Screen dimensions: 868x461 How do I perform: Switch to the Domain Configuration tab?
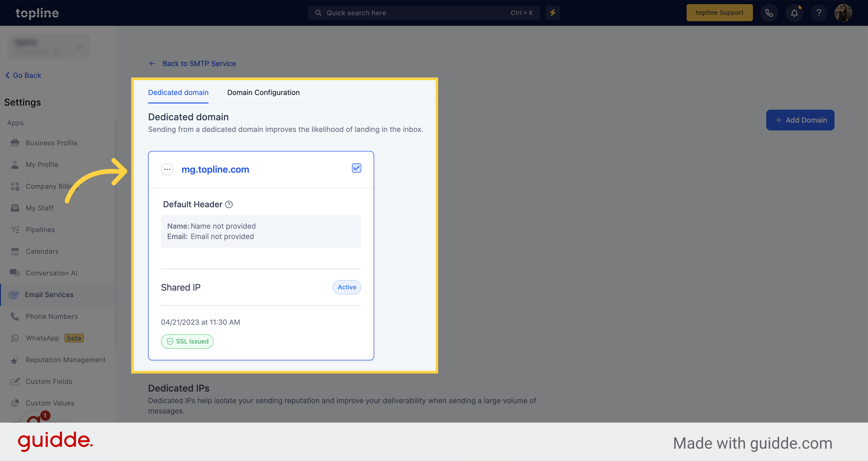pos(263,93)
